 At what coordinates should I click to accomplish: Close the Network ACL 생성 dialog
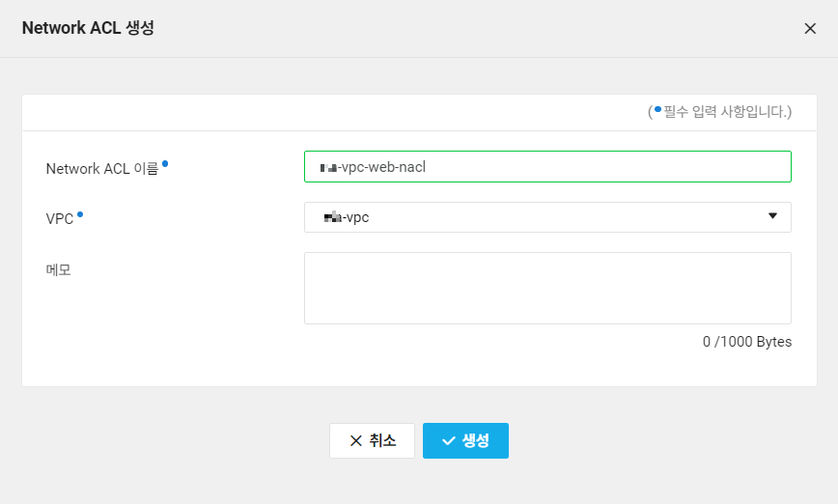(810, 28)
